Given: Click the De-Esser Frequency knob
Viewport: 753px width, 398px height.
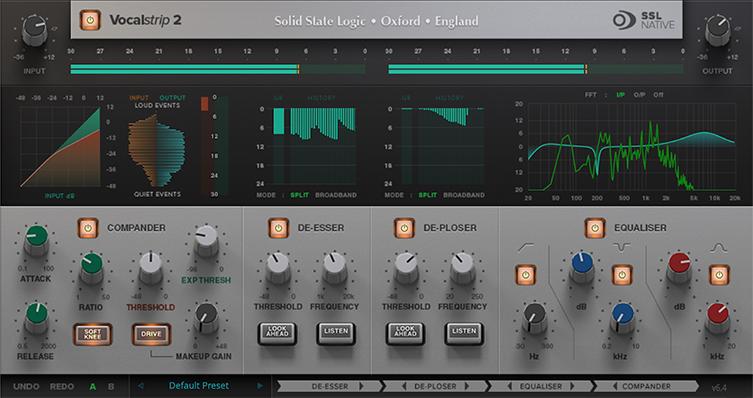Looking at the screenshot, I should click(x=334, y=267).
